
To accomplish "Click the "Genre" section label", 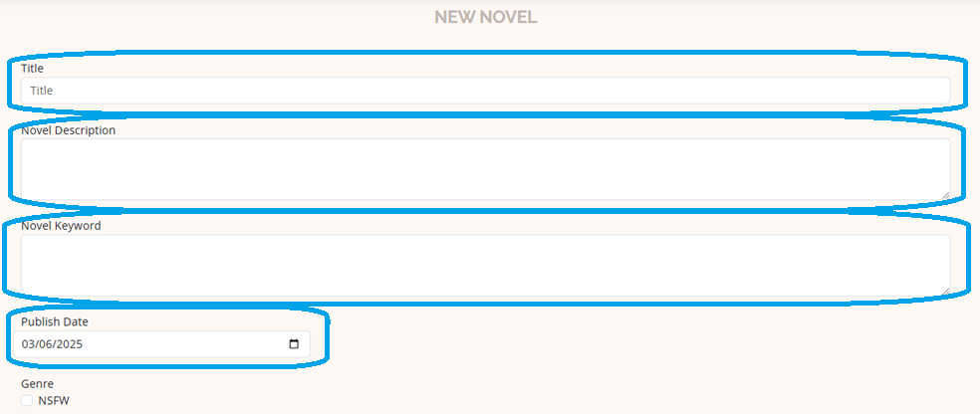I will (x=38, y=383).
